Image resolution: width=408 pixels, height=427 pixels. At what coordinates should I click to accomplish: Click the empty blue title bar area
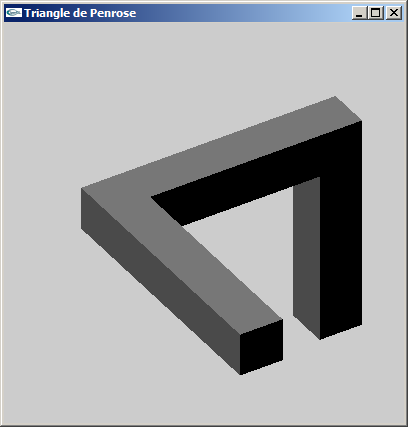click(x=243, y=13)
